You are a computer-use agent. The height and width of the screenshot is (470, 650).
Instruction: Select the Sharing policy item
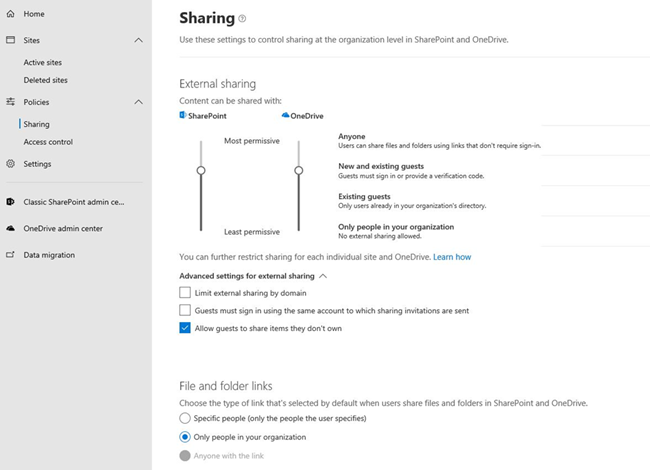tap(36, 124)
